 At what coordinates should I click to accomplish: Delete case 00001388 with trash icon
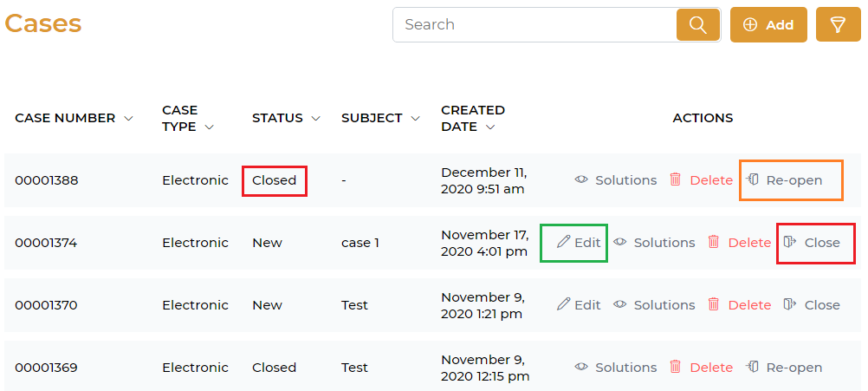(676, 179)
